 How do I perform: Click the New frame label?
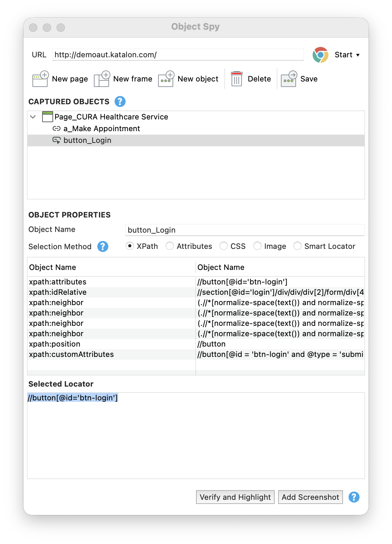(133, 79)
